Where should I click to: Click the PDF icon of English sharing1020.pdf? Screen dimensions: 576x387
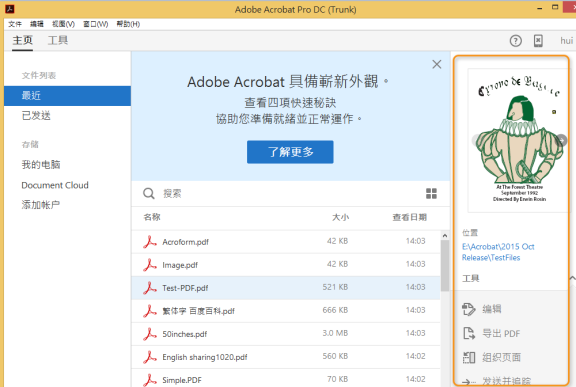pyautogui.click(x=150, y=357)
